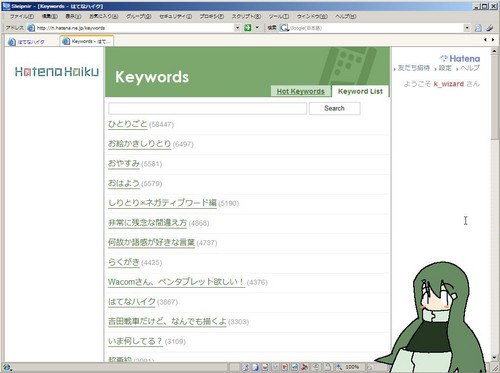
Task: Open the おやすみ keyword link
Action: point(124,163)
